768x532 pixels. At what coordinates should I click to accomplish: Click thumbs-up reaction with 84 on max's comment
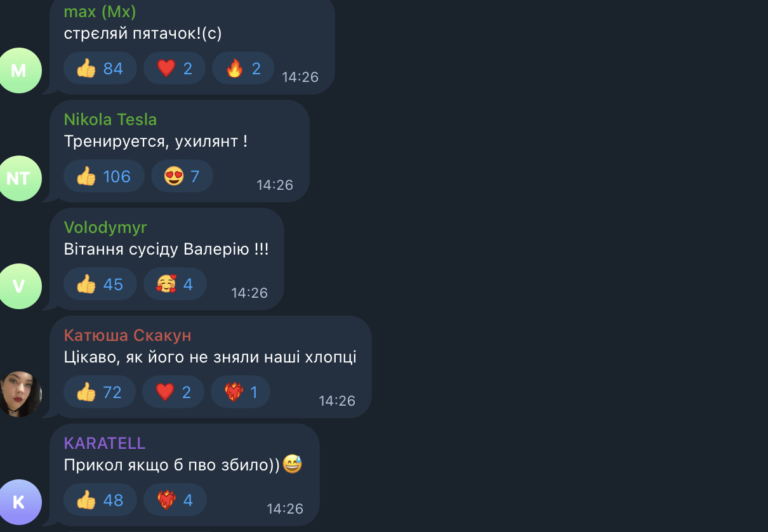point(100,68)
